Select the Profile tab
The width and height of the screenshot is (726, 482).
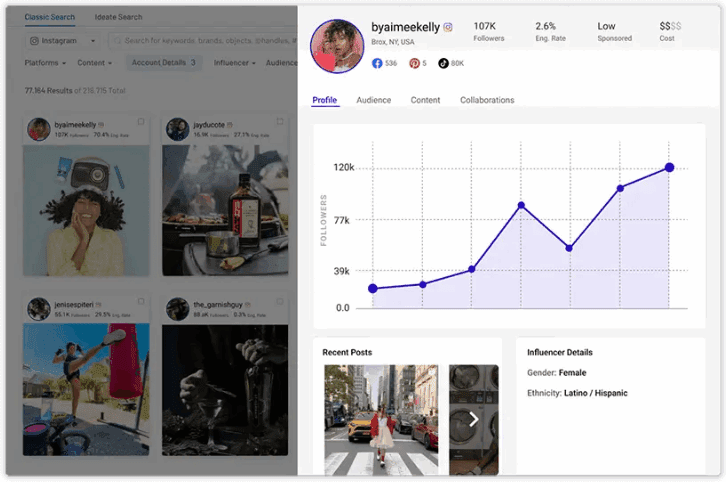point(325,100)
